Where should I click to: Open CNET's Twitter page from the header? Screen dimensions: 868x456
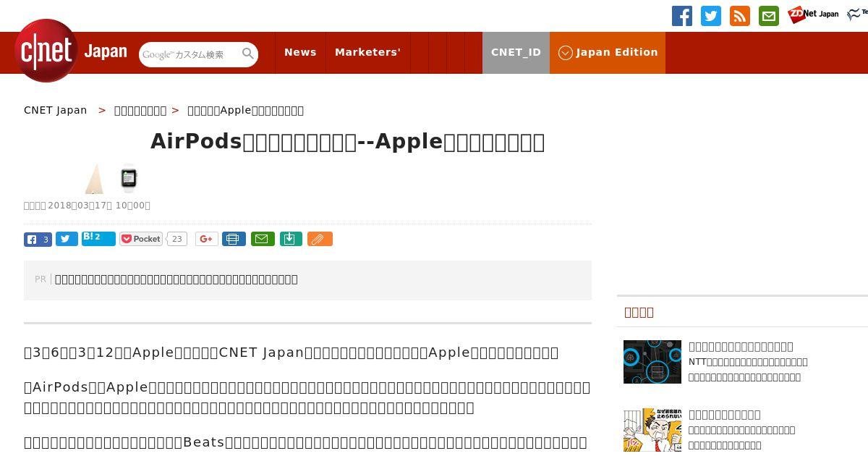tap(711, 16)
